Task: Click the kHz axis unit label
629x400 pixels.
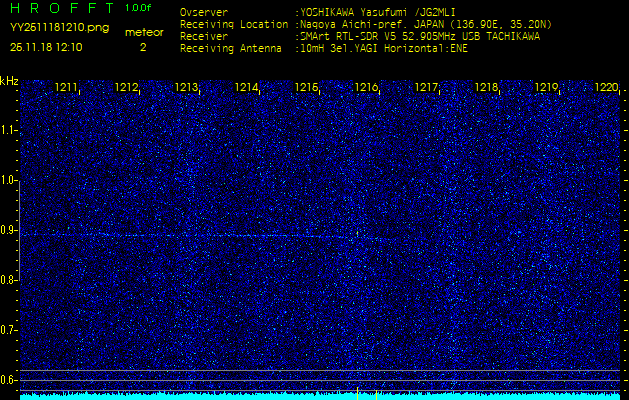Action: click(9, 80)
